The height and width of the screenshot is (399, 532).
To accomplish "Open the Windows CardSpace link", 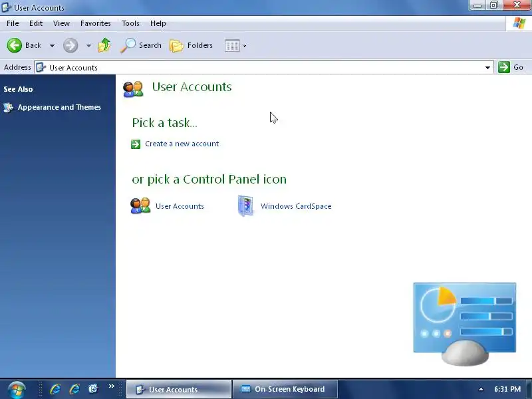I will coord(296,206).
